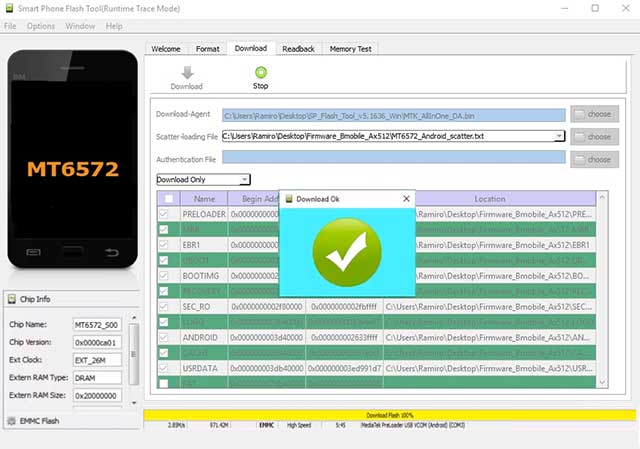Click the Chip Info scroll-down arrow
Screen dimensions: 640x449
pyautogui.click(x=134, y=402)
